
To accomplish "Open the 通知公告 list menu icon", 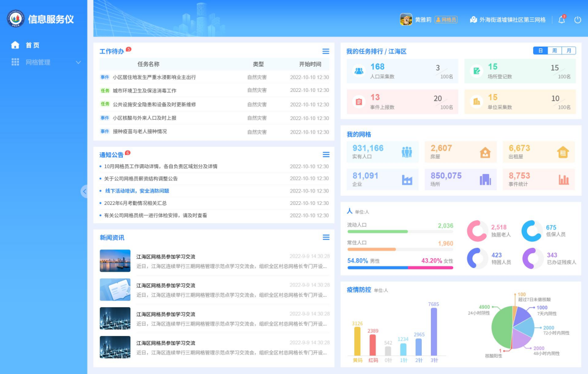I will point(326,155).
